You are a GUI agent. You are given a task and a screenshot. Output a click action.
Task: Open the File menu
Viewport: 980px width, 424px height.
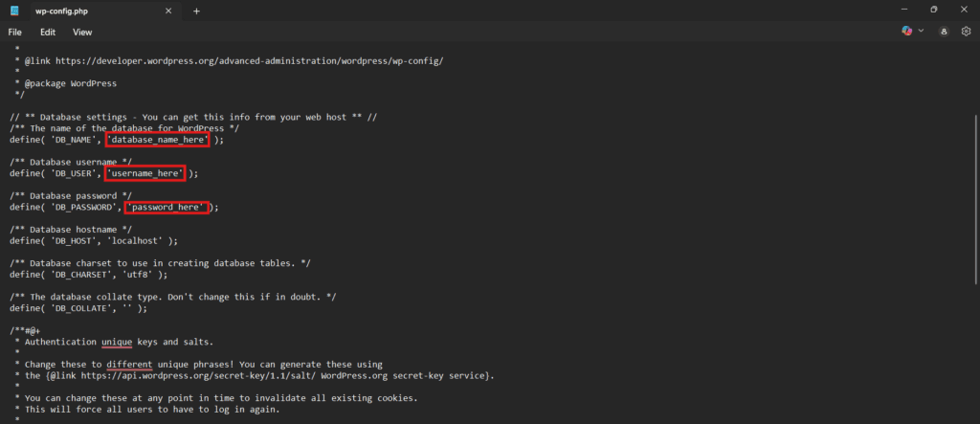click(x=15, y=32)
